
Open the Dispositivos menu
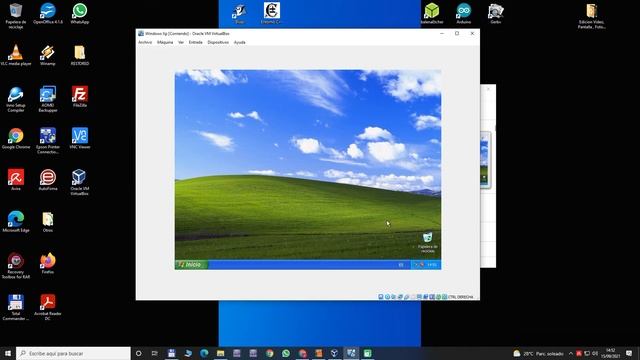pos(218,42)
